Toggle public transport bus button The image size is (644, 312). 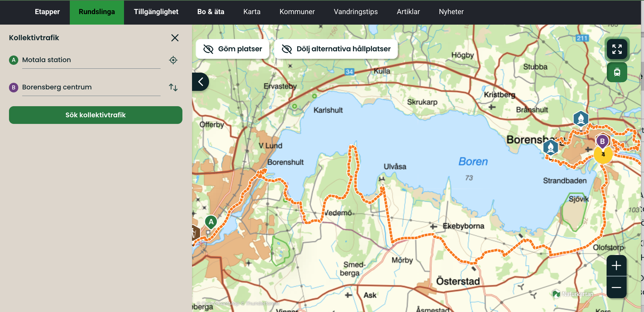coord(617,72)
